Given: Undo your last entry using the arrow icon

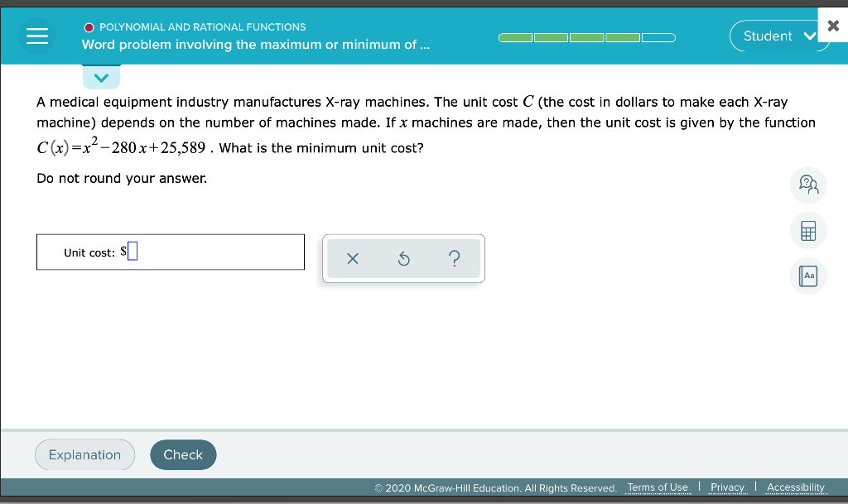Looking at the screenshot, I should (403, 259).
